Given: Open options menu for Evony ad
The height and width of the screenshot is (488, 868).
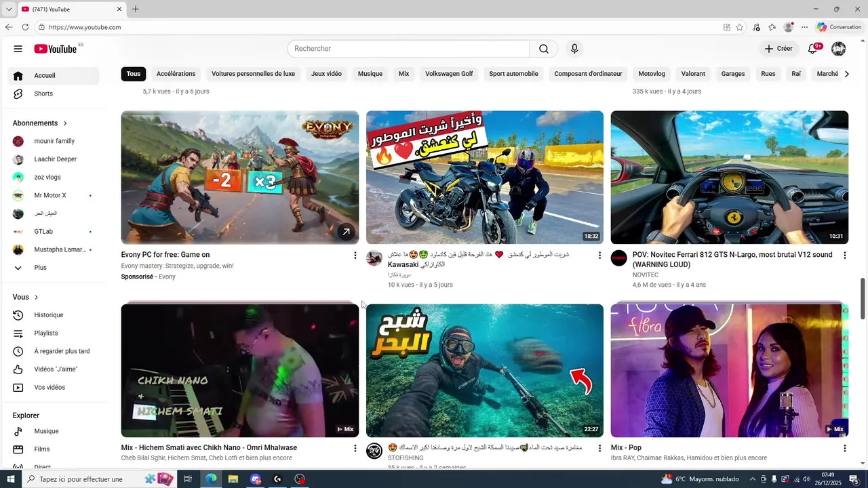Looking at the screenshot, I should 355,256.
